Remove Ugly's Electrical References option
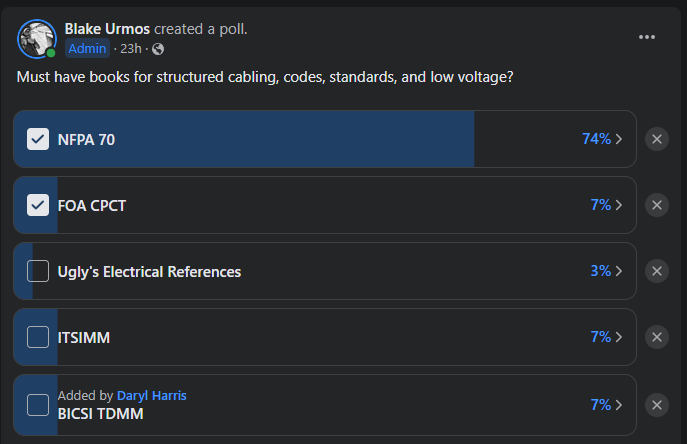The width and height of the screenshot is (687, 444). tap(657, 271)
